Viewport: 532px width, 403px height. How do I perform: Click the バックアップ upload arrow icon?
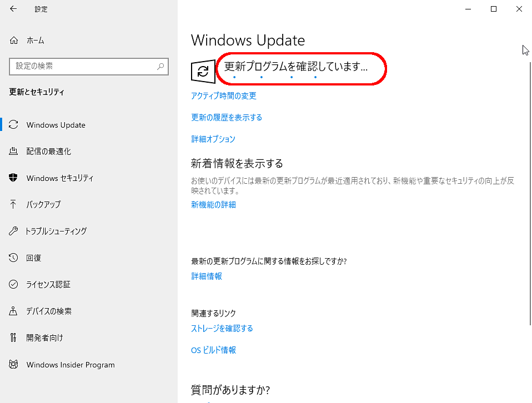click(14, 204)
